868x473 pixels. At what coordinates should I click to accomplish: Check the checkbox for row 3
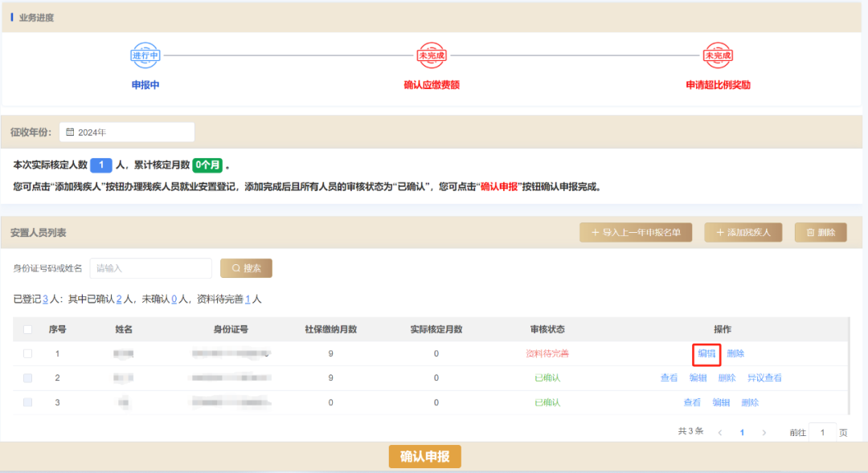27,402
